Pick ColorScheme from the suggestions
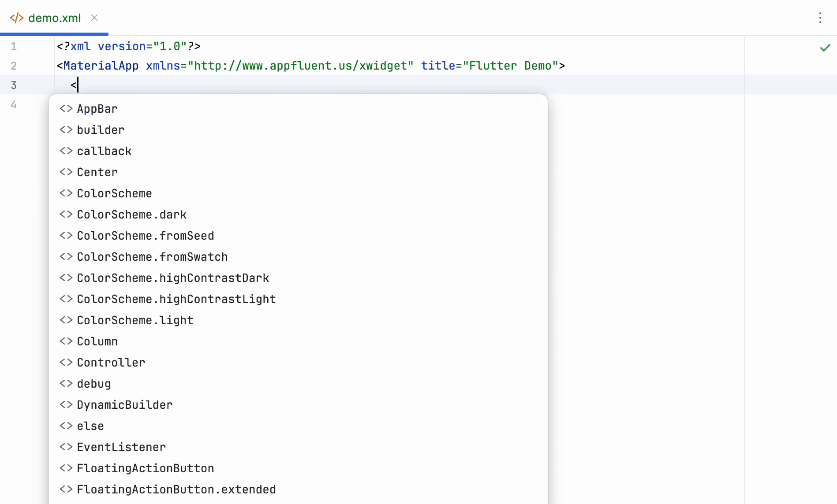This screenshot has height=504, width=837. 114,193
